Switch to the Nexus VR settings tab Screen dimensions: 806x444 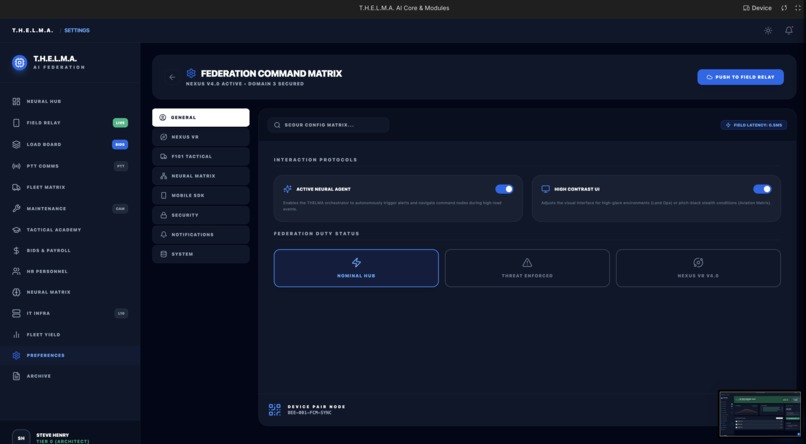click(201, 137)
